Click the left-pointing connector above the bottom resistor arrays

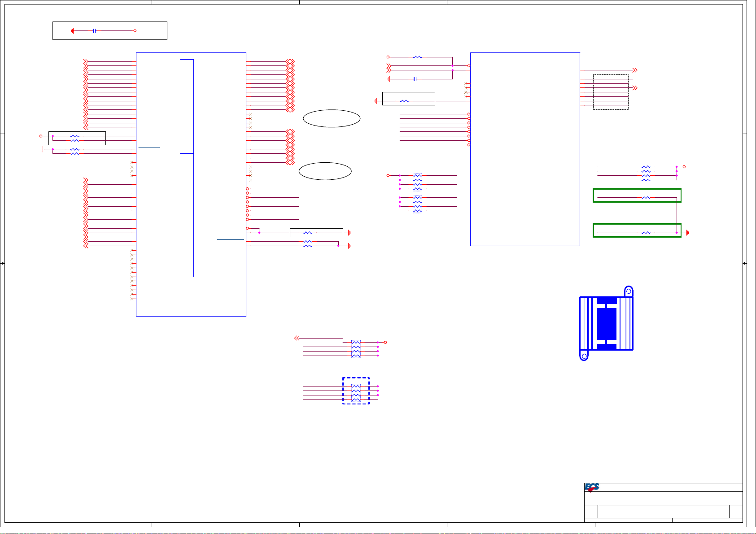tap(297, 338)
